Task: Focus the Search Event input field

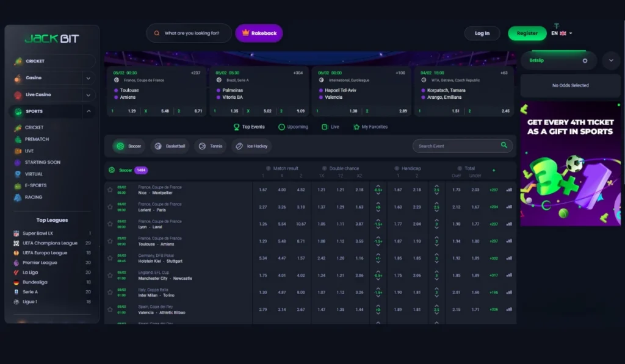Action: coord(463,146)
